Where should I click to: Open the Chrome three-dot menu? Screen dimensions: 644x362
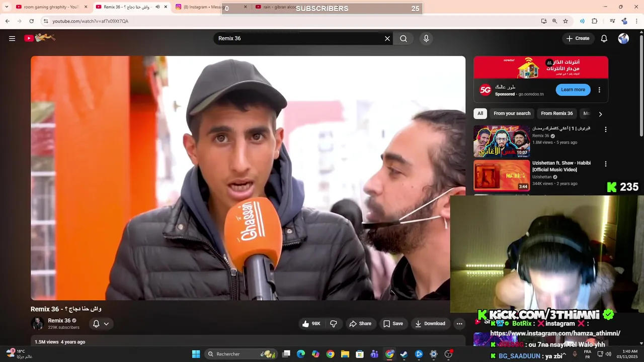pyautogui.click(x=637, y=21)
